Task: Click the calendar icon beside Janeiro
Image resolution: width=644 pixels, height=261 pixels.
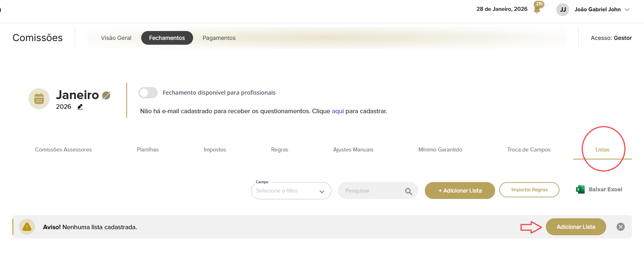Action: click(39, 99)
